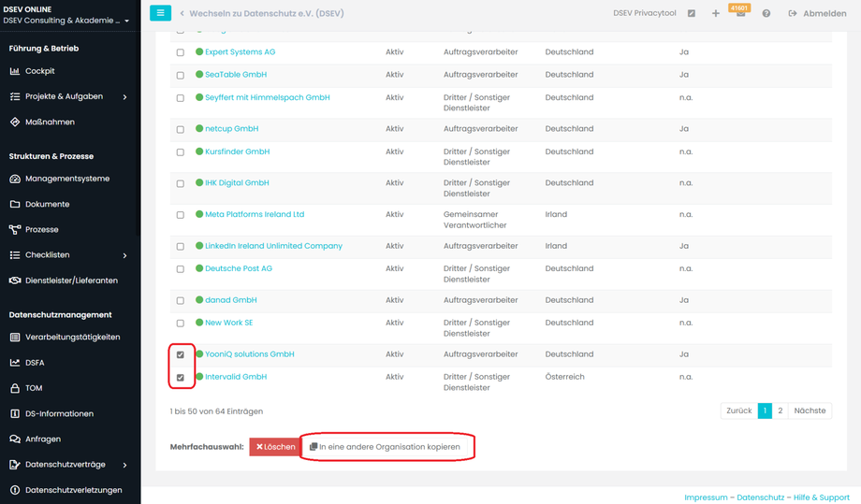Expand the Checklisten submenu
This screenshot has height=504, width=861.
point(124,255)
